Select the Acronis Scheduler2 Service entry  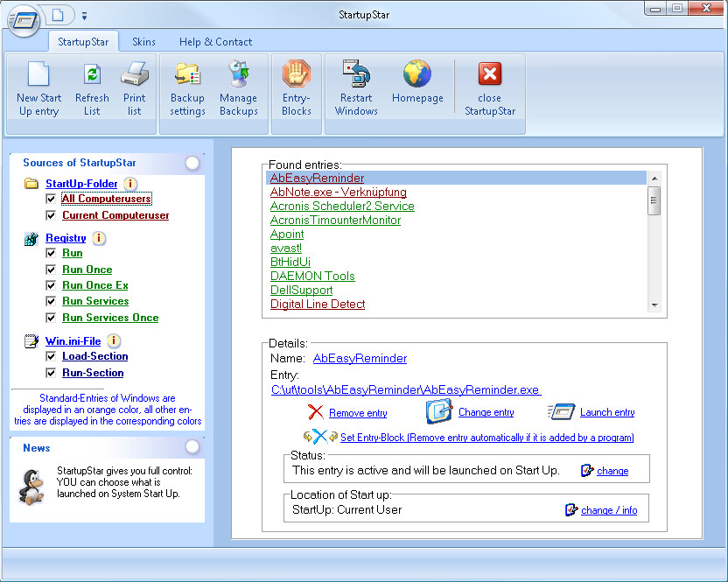(342, 206)
